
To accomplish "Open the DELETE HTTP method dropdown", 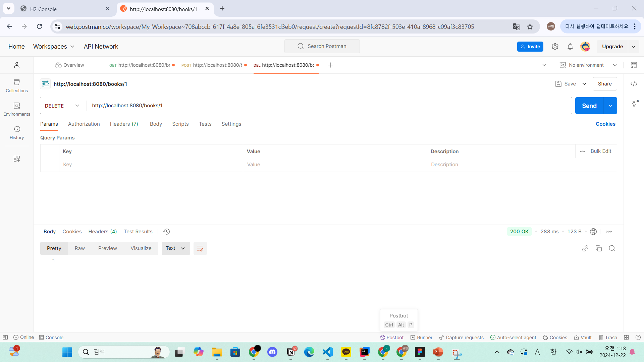I will point(62,106).
